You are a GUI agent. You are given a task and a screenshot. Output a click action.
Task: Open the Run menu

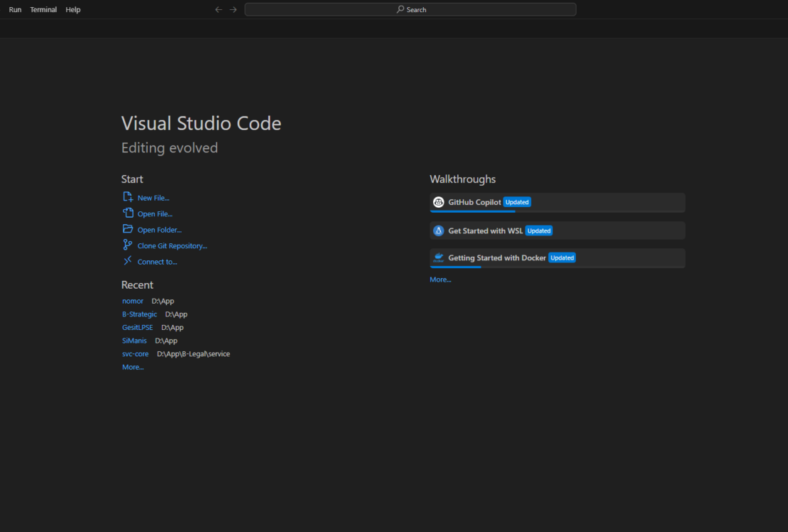pos(14,9)
